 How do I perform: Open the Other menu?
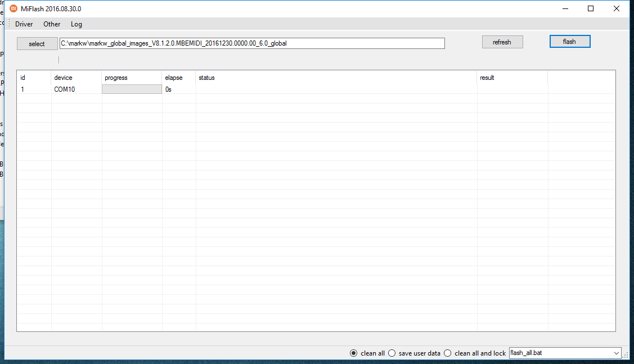pos(52,24)
